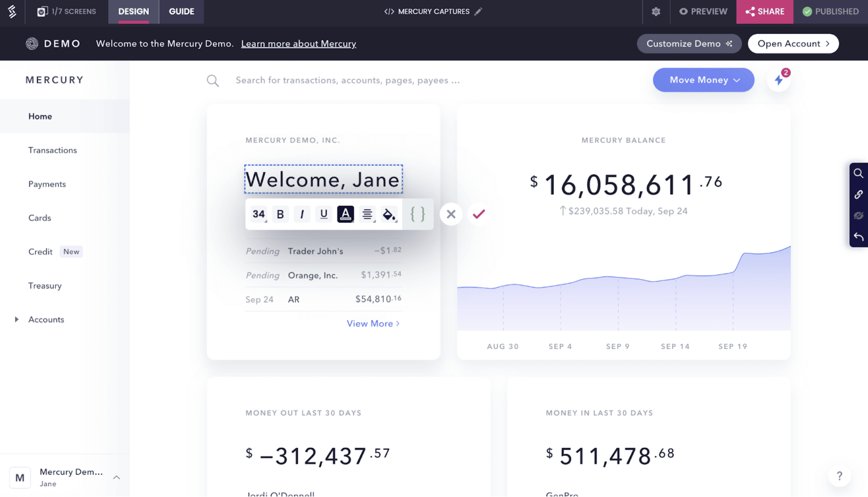Select the link icon on the right sidebar

859,195
